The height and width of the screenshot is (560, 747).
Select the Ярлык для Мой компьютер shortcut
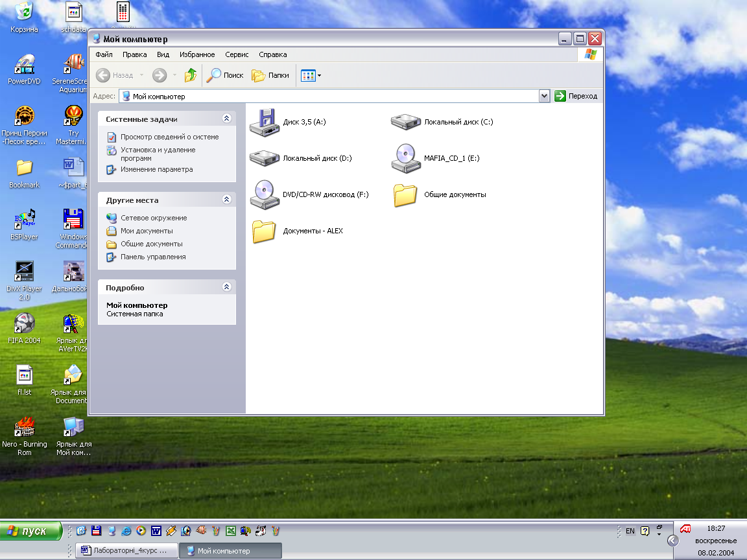point(73,436)
